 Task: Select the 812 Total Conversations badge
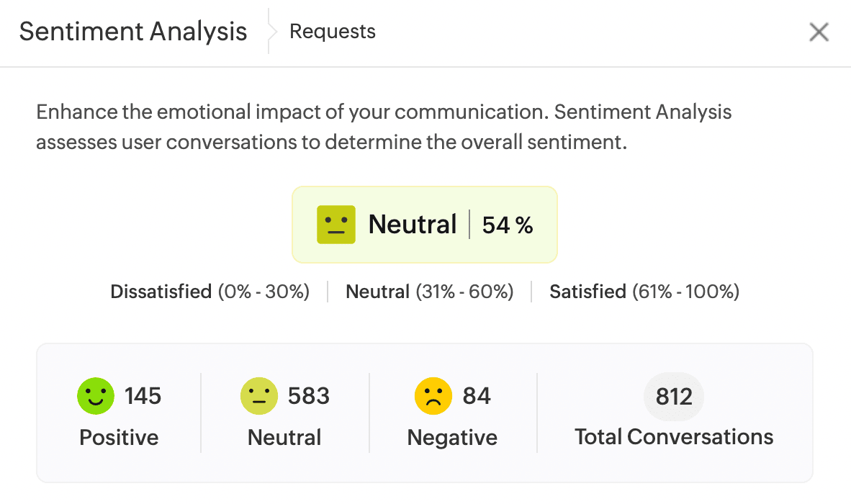674,396
